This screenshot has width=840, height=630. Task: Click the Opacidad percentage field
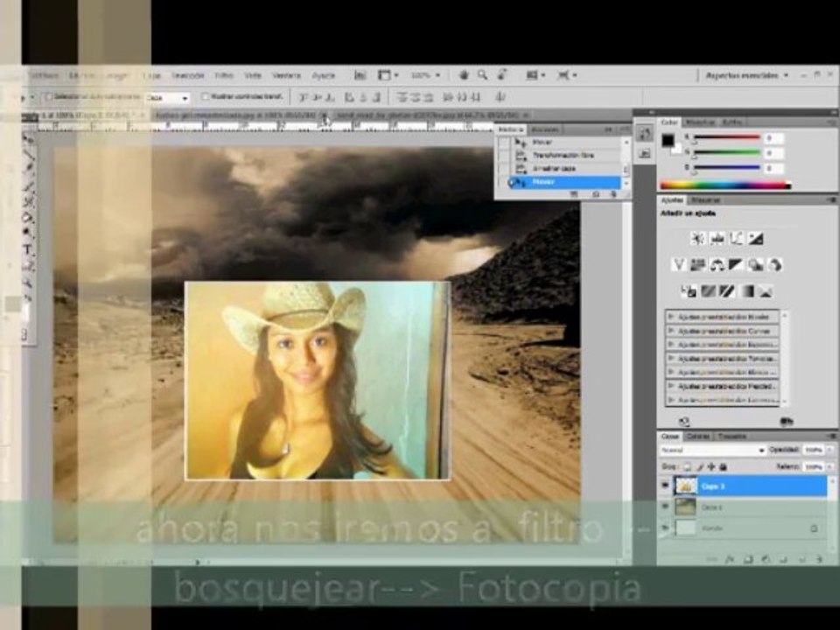[x=813, y=450]
